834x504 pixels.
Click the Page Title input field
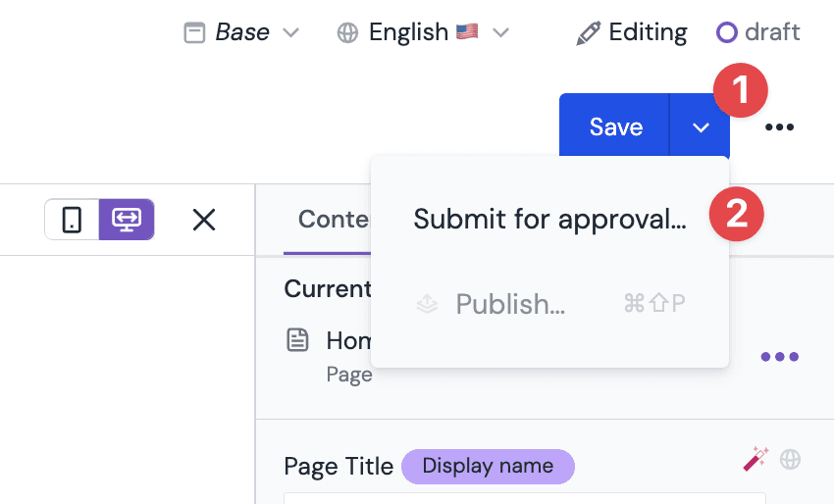coord(525,499)
